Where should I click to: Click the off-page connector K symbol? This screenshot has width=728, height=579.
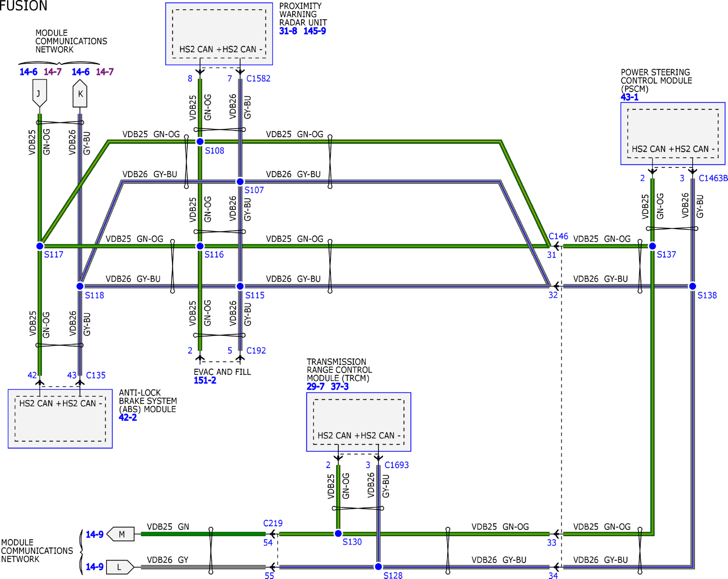point(80,93)
